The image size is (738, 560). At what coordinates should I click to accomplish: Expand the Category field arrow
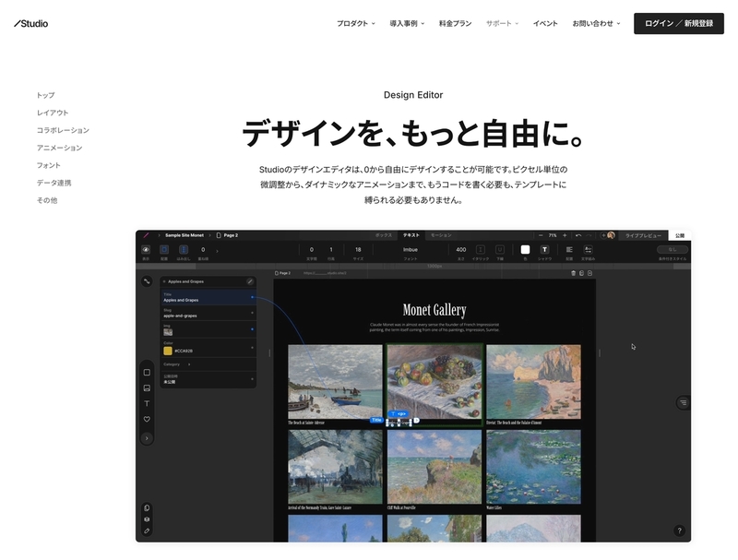(x=189, y=364)
